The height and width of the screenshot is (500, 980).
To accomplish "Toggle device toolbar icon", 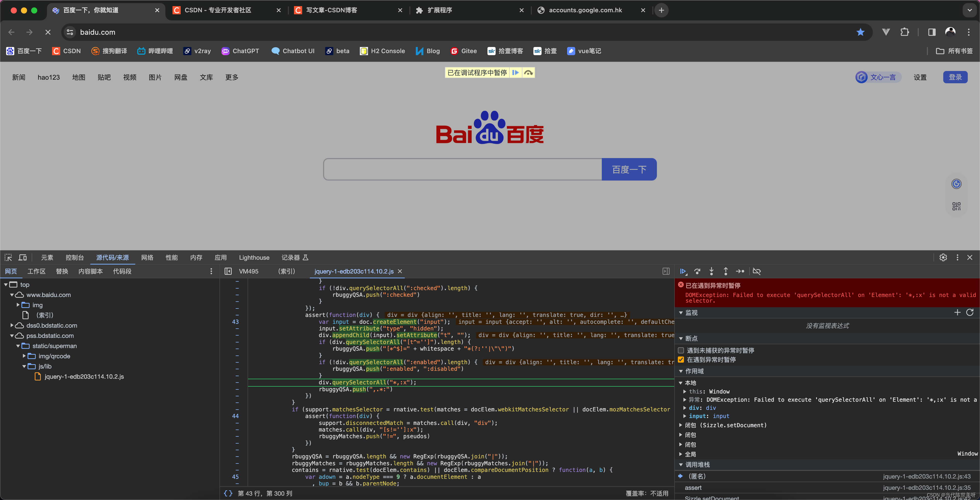I will pos(23,257).
